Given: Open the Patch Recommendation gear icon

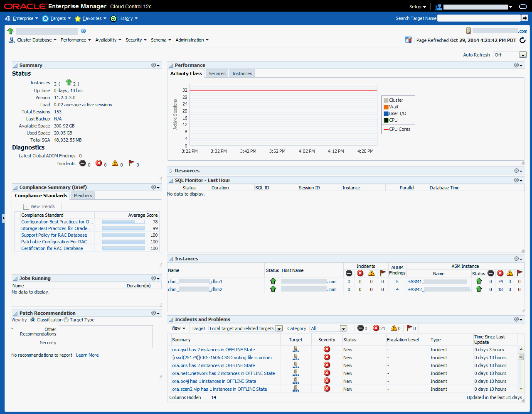Looking at the screenshot, I should 156,313.
